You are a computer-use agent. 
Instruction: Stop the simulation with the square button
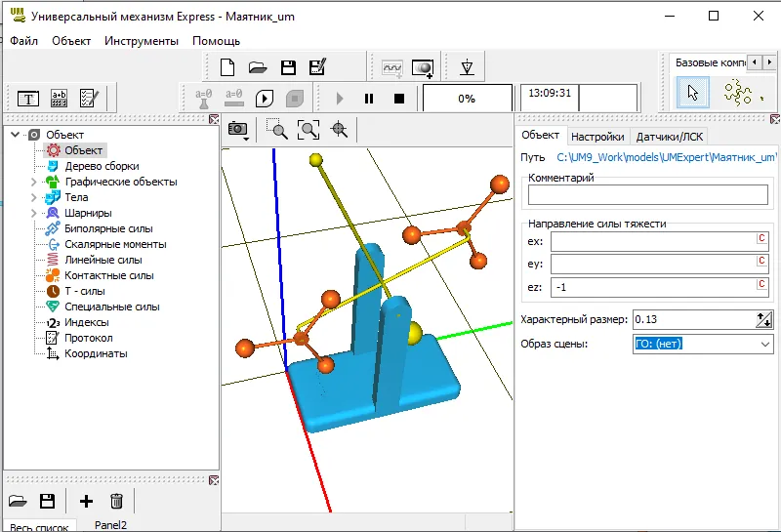(x=398, y=99)
